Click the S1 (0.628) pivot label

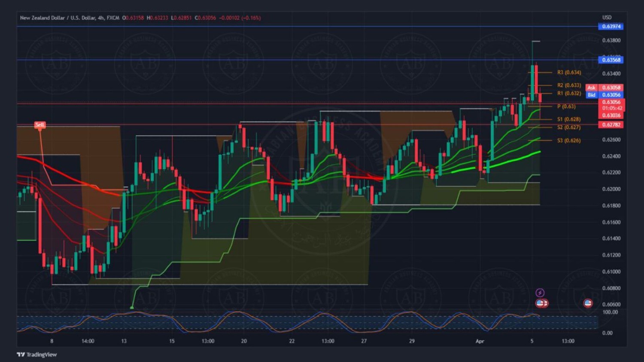(569, 119)
